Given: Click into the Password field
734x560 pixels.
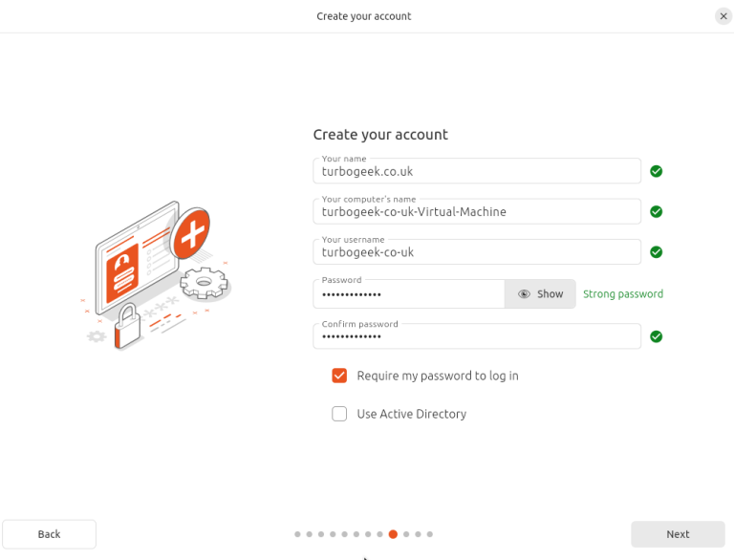Looking at the screenshot, I should pyautogui.click(x=408, y=294).
